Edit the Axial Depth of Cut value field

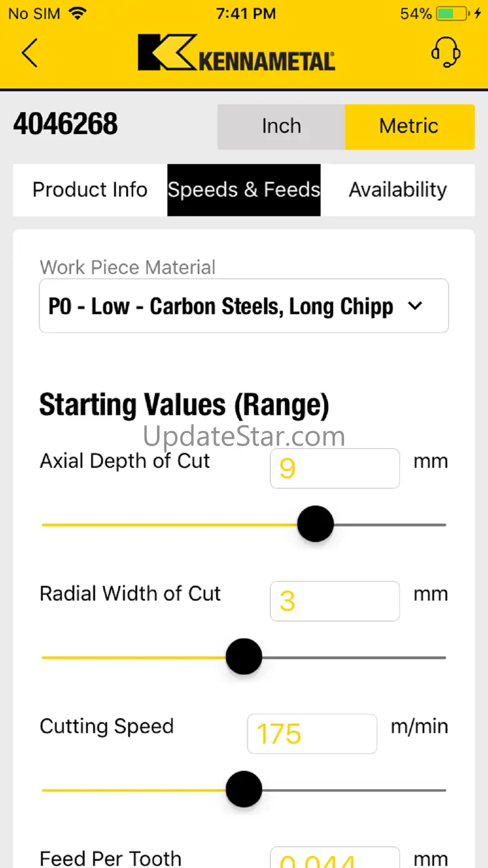(335, 468)
